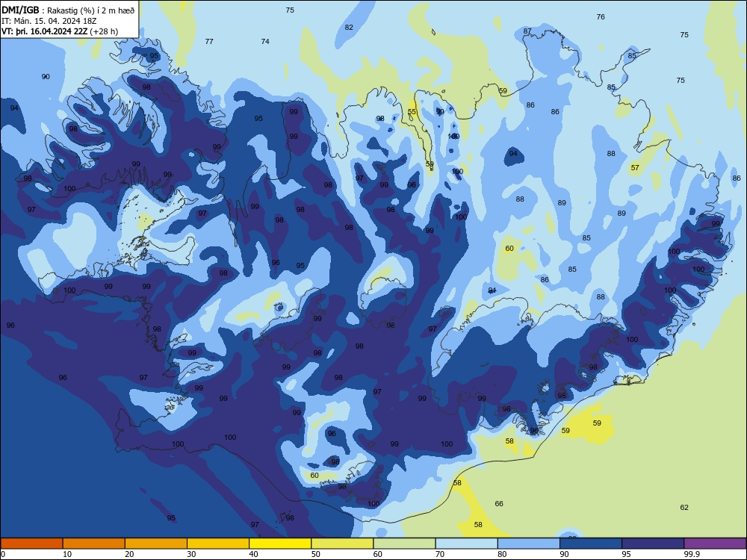Click the humidity value 87 on the map
The width and height of the screenshot is (747, 560).
click(527, 31)
